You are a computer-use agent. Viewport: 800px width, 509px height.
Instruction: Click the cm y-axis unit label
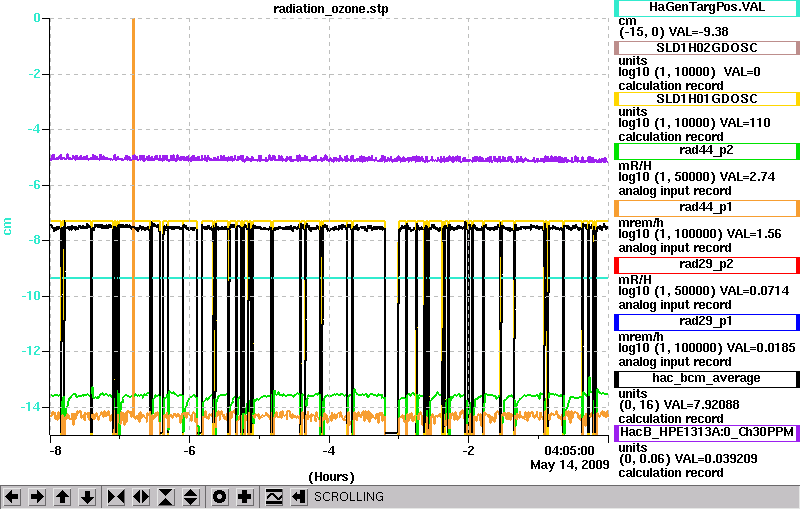pos(7,226)
